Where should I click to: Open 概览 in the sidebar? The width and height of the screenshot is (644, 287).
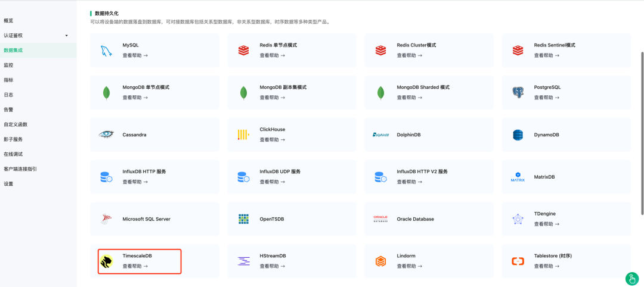(x=38, y=20)
